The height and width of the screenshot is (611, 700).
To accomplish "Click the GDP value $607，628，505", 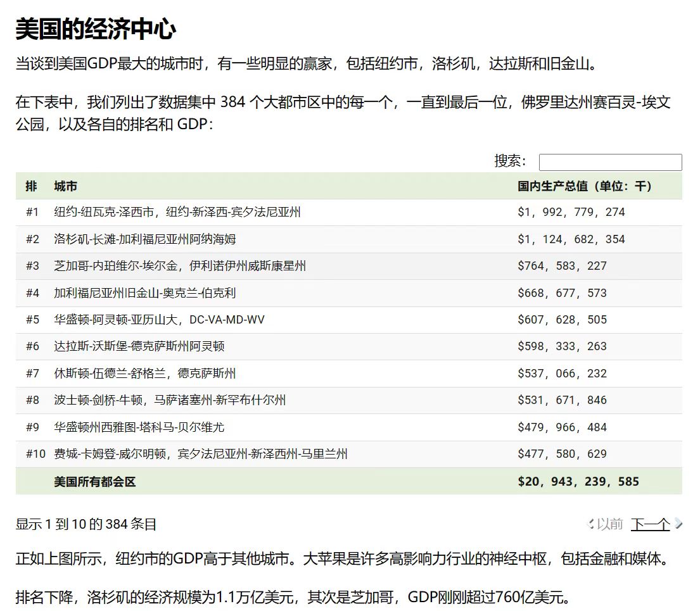I will (x=562, y=320).
